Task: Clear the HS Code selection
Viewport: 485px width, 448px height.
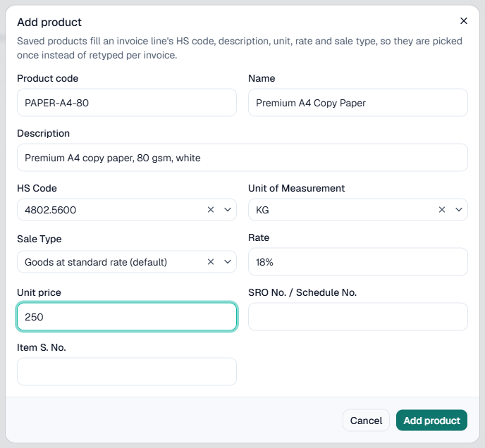Action: (x=211, y=210)
